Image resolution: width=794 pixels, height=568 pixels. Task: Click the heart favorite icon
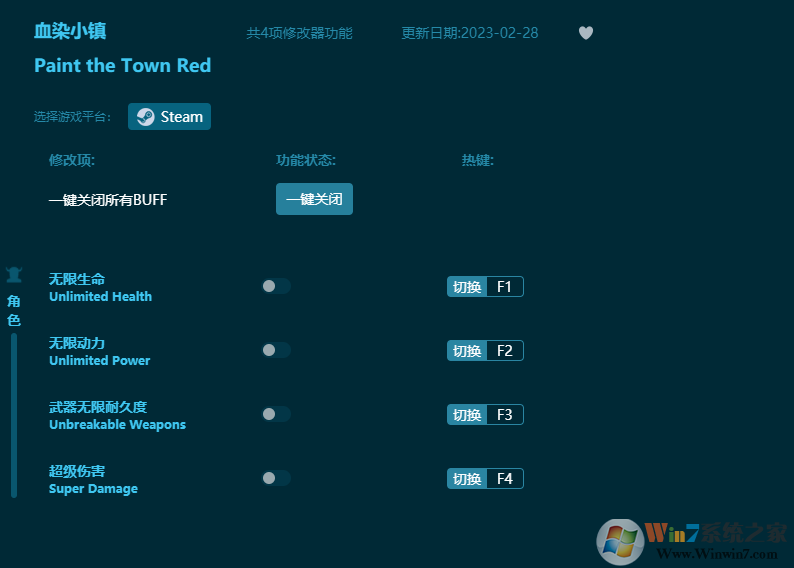tap(586, 33)
